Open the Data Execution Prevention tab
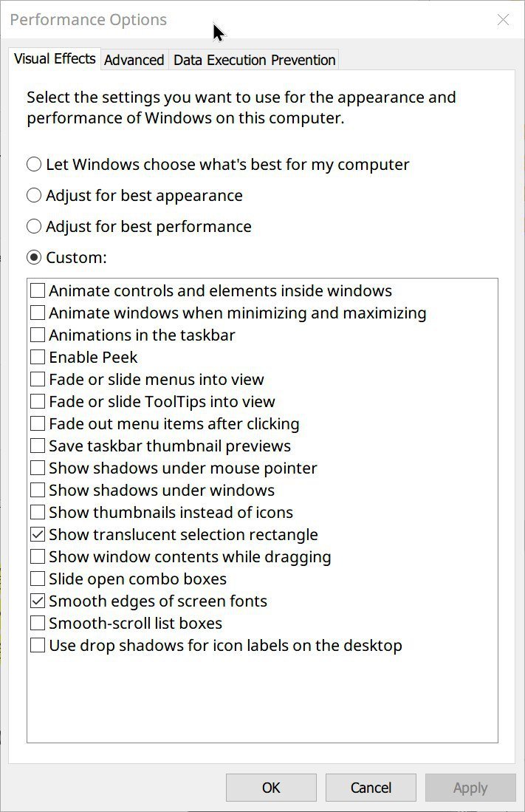This screenshot has width=525, height=812. [254, 60]
